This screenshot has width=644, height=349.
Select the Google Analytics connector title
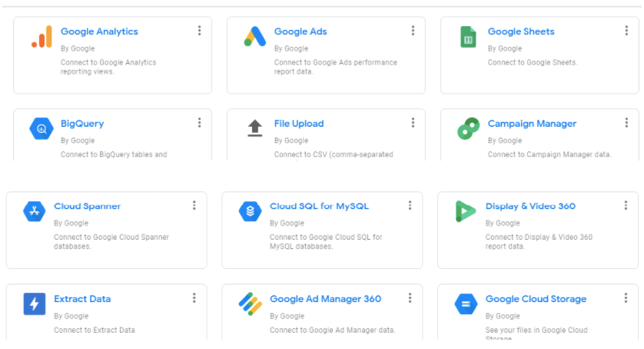coord(99,32)
